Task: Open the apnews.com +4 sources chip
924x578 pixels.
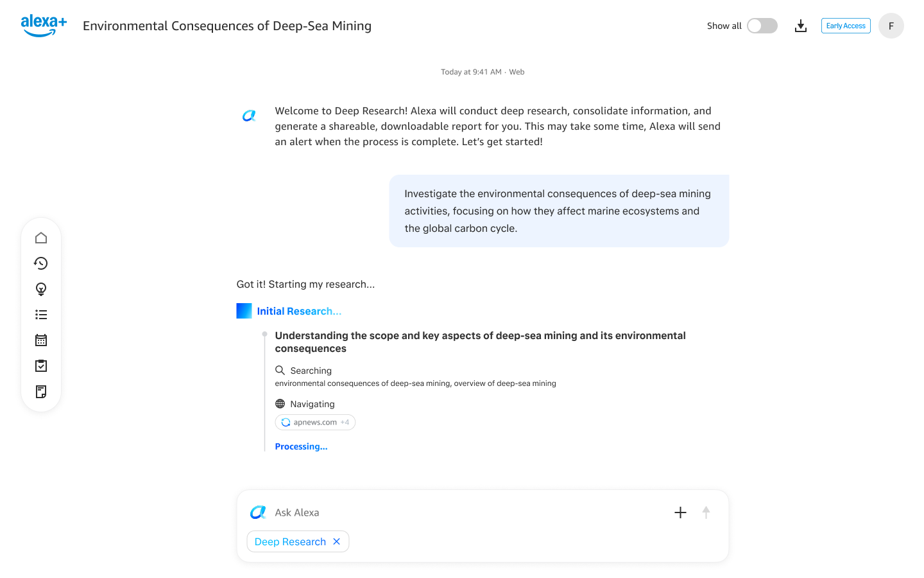Action: (x=315, y=423)
